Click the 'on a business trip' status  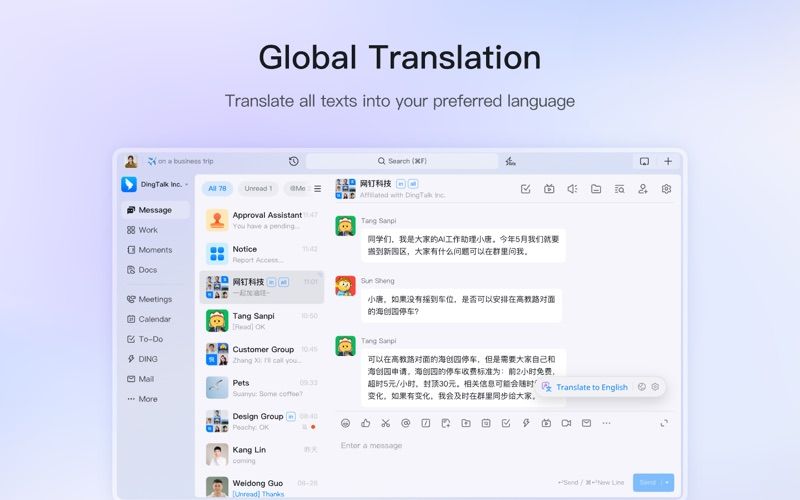pyautogui.click(x=181, y=161)
